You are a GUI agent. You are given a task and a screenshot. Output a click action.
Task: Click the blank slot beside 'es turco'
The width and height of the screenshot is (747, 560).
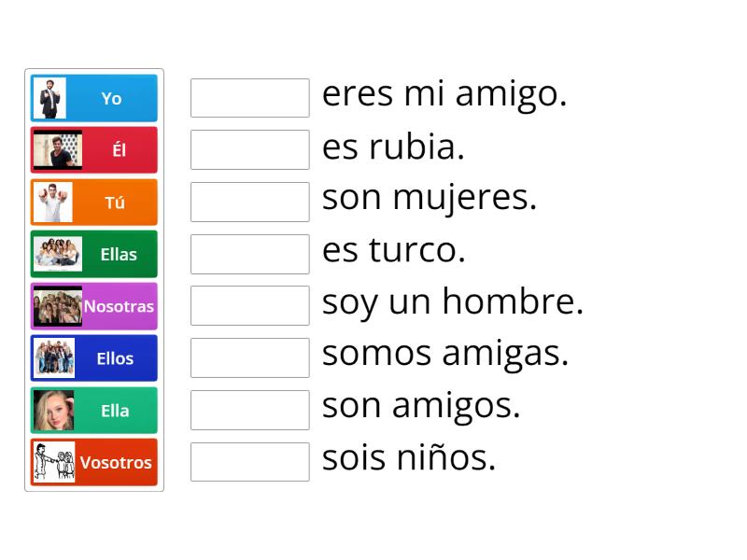(x=249, y=253)
